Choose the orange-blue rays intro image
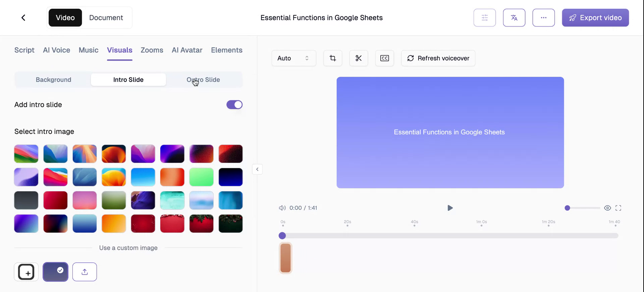This screenshot has width=644, height=292. click(x=85, y=154)
